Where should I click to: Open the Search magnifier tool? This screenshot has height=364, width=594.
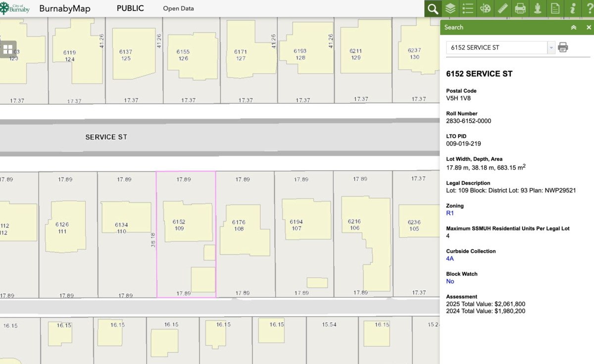click(x=433, y=8)
